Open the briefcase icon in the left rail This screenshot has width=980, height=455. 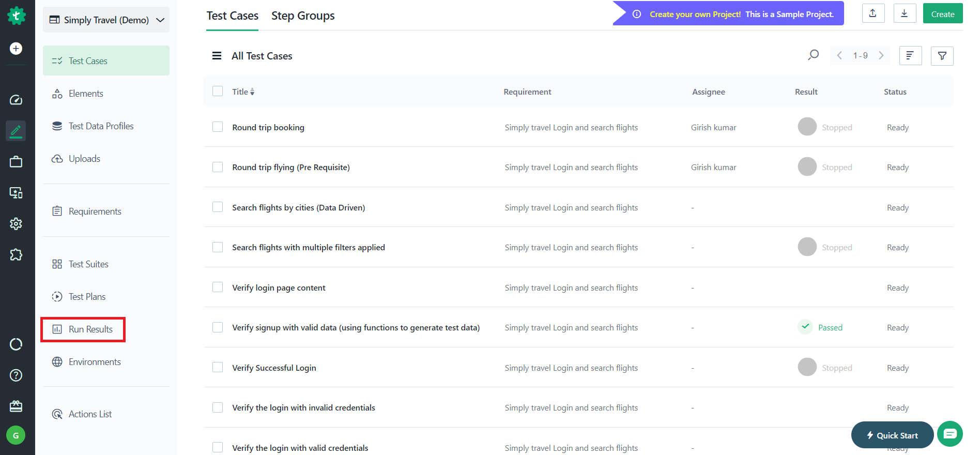tap(16, 162)
